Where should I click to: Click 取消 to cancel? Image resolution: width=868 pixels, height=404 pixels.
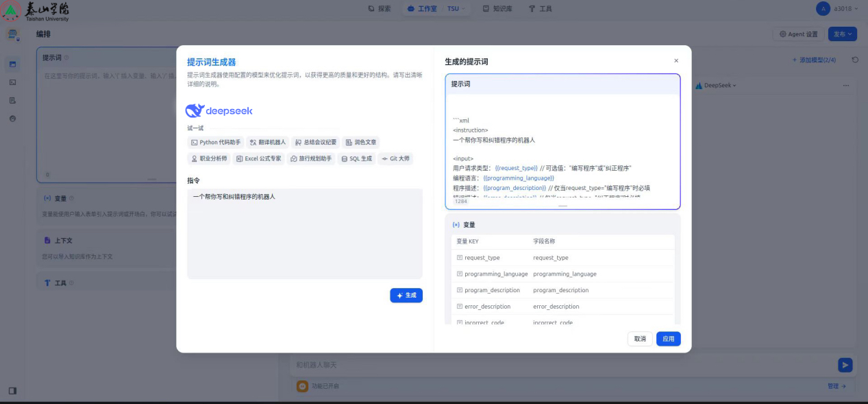tap(640, 339)
